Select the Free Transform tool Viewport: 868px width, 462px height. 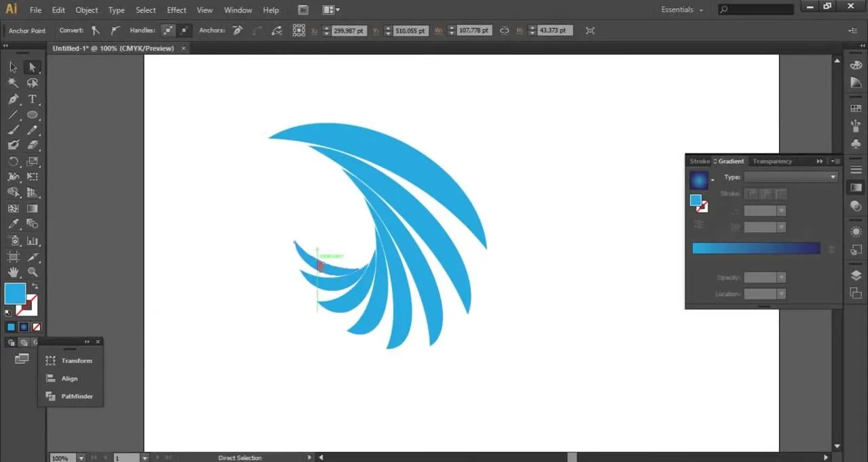point(32,177)
